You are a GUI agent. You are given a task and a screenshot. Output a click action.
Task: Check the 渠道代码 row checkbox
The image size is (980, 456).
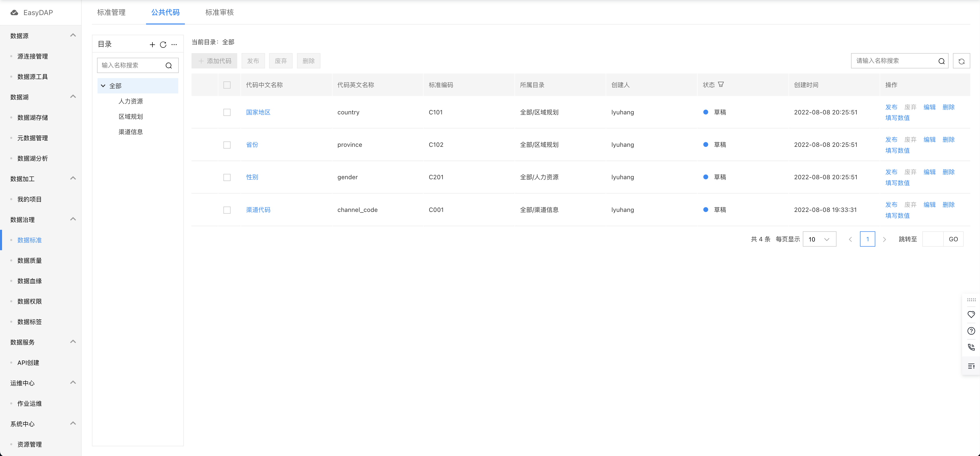point(227,210)
